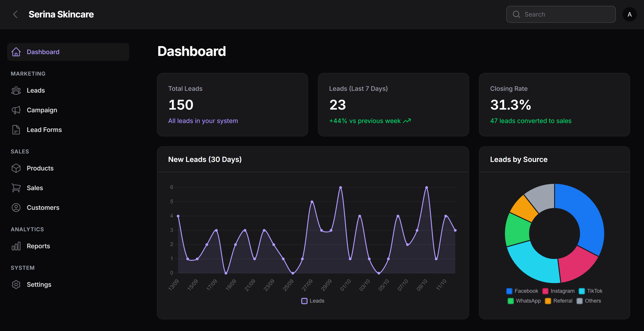Screen dimensions: 644x331
Task: Select the Dashboard menu item
Action: [x=68, y=52]
